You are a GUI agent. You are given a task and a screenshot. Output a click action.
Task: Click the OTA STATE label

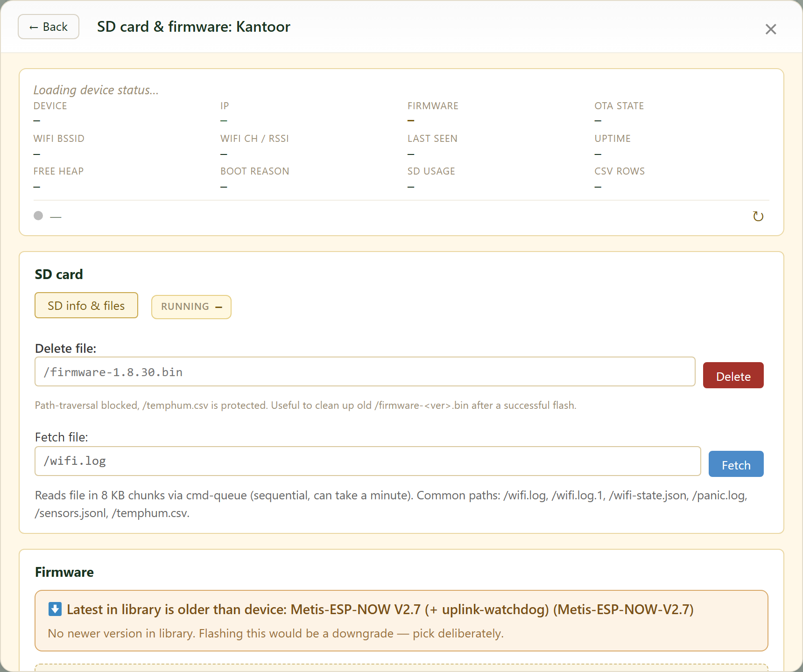click(619, 106)
